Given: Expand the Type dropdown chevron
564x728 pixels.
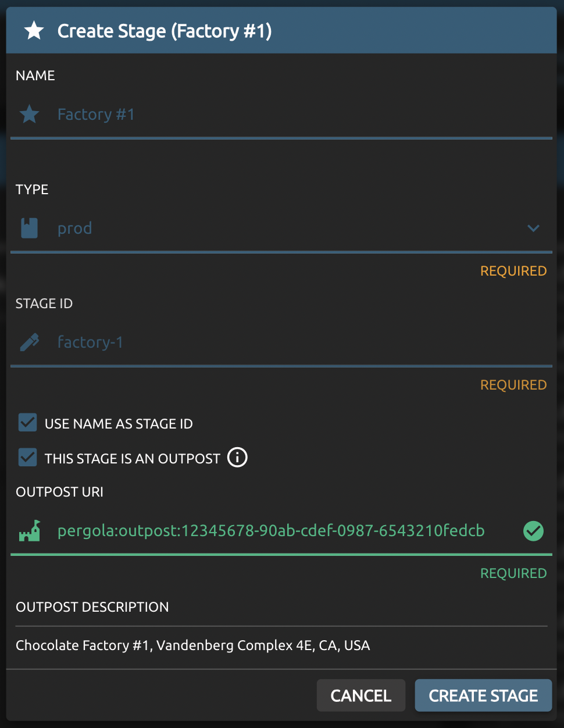Looking at the screenshot, I should click(x=533, y=228).
